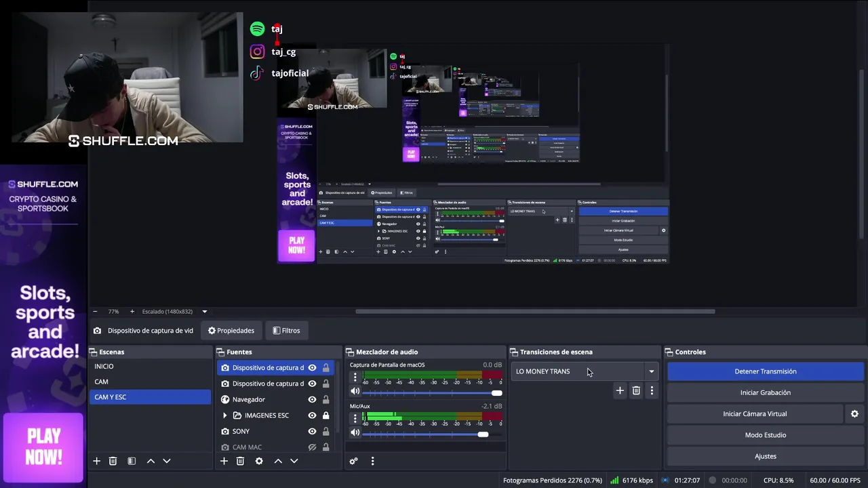This screenshot has height=488, width=868.
Task: Delete selected scene using Escenas trash icon
Action: pyautogui.click(x=113, y=461)
